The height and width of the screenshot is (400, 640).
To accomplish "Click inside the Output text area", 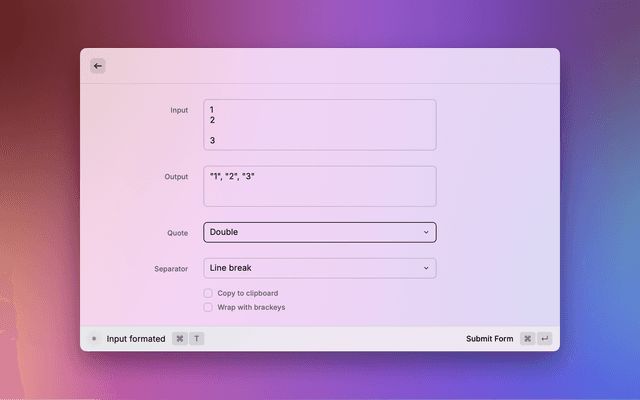I will click(x=320, y=187).
